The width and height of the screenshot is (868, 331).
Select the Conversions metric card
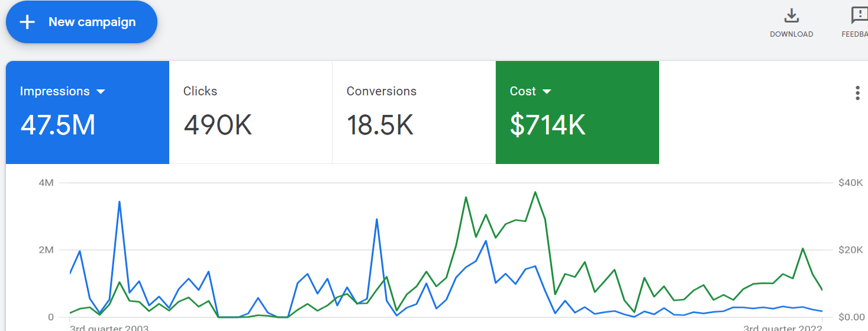click(414, 113)
